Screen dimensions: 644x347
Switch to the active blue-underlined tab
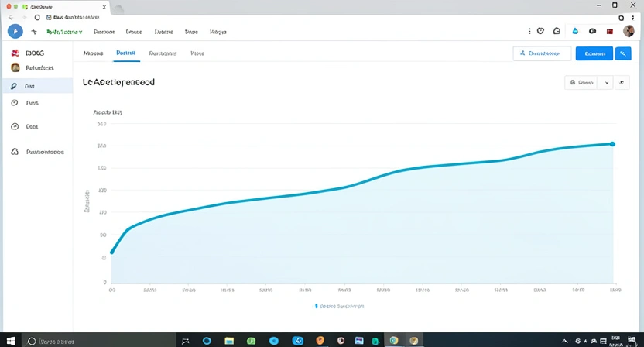click(125, 53)
